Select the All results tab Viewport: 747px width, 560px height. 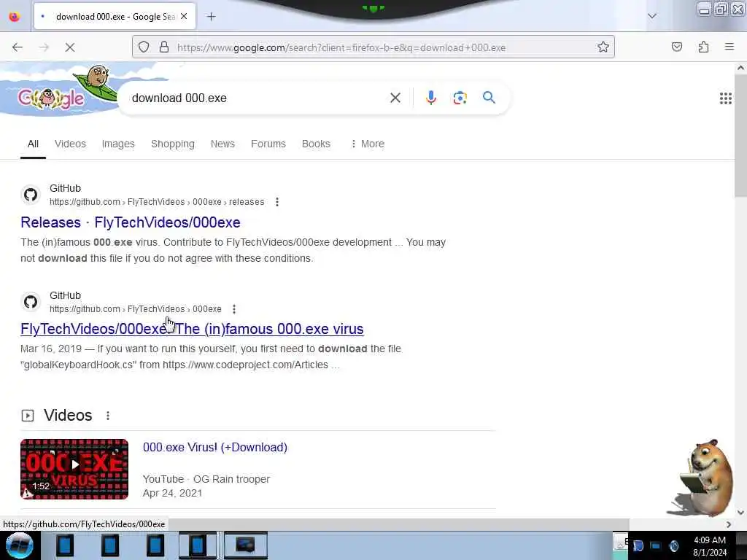33,144
